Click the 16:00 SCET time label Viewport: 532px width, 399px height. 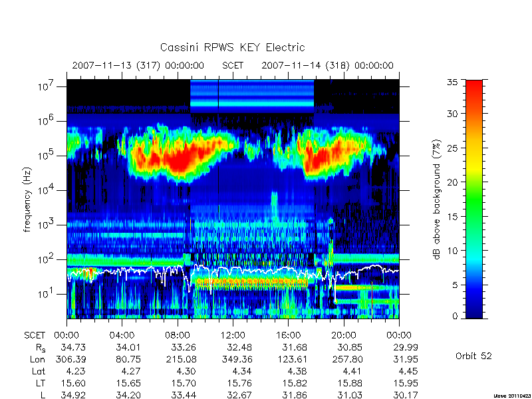[288, 335]
